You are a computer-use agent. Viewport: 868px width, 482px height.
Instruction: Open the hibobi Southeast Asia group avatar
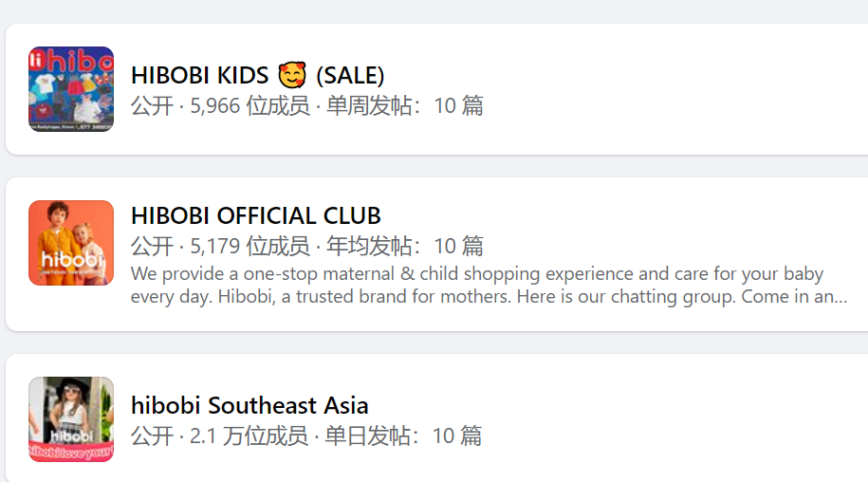[71, 419]
